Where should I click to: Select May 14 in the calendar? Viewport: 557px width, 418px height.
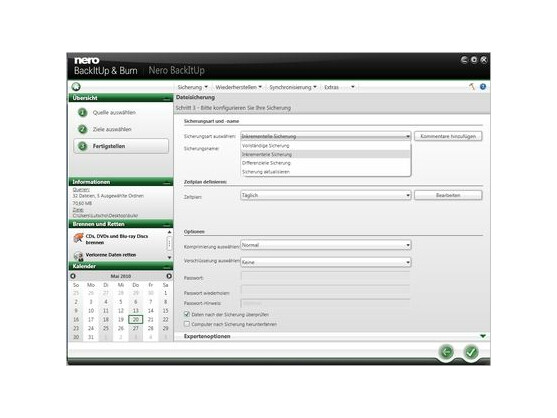pyautogui.click(x=150, y=310)
